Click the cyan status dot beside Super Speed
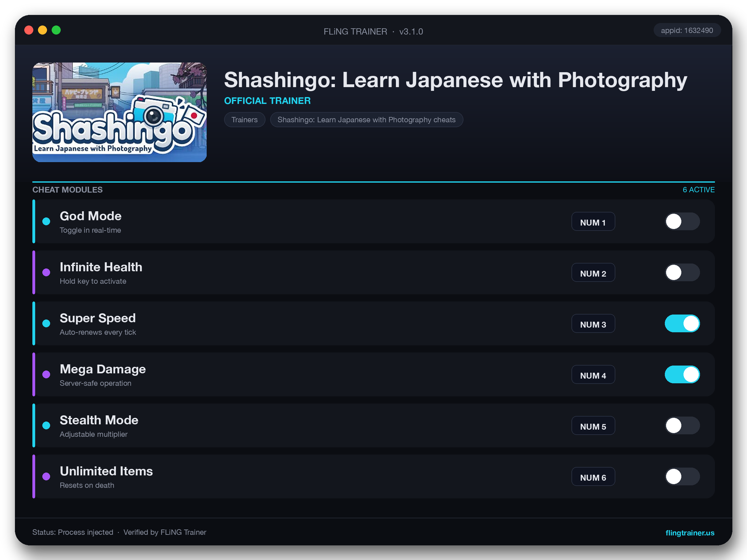Image resolution: width=747 pixels, height=560 pixels. click(x=46, y=323)
